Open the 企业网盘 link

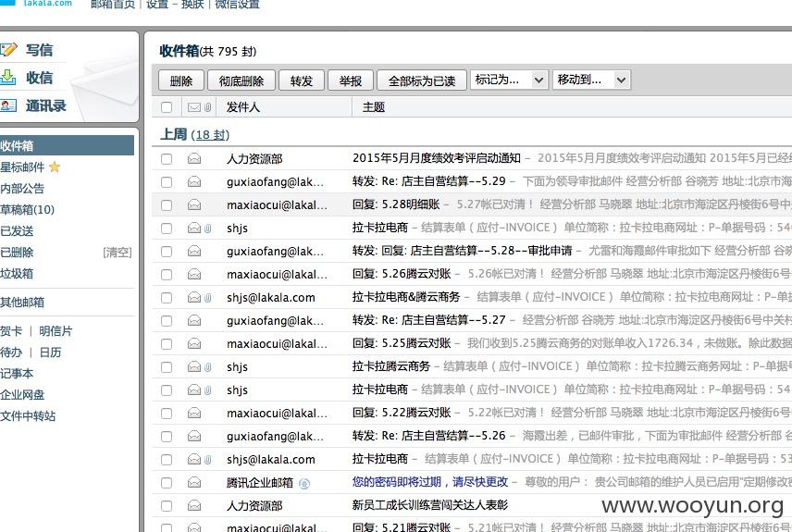[x=22, y=394]
